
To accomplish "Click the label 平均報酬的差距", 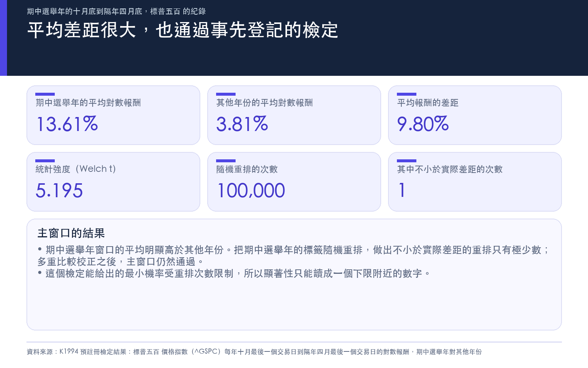I will [428, 103].
